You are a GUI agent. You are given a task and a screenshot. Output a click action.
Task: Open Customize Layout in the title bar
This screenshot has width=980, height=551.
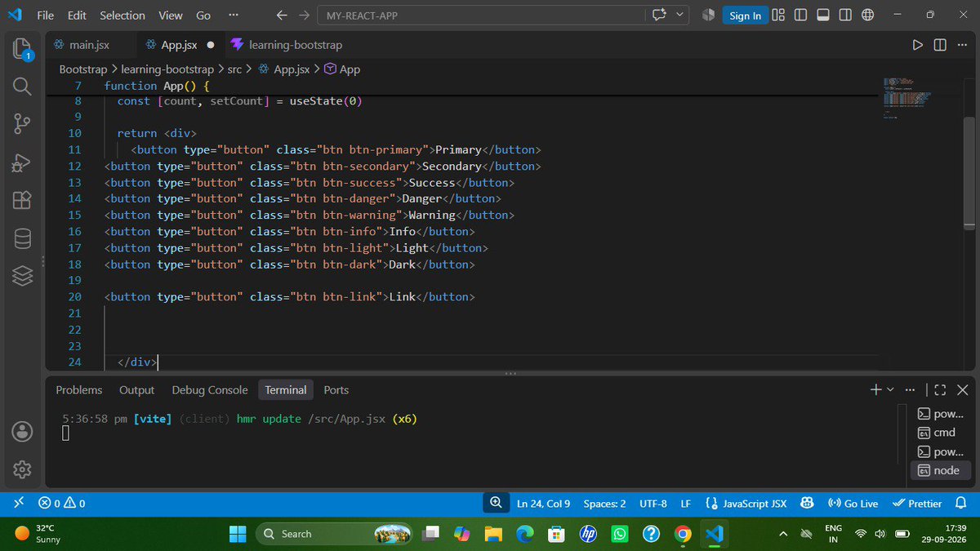coord(778,16)
